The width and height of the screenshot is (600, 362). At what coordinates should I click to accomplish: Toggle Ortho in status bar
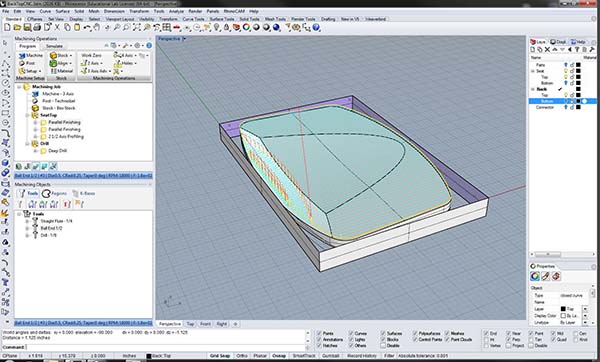click(242, 356)
